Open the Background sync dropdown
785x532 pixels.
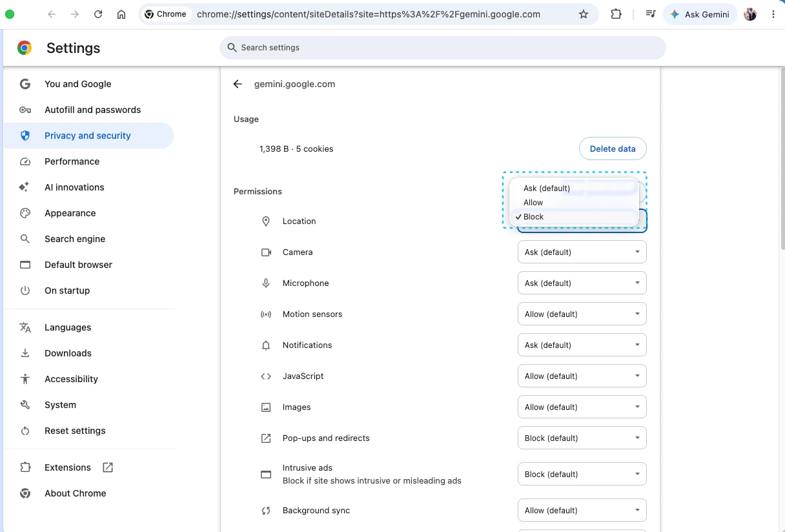582,511
